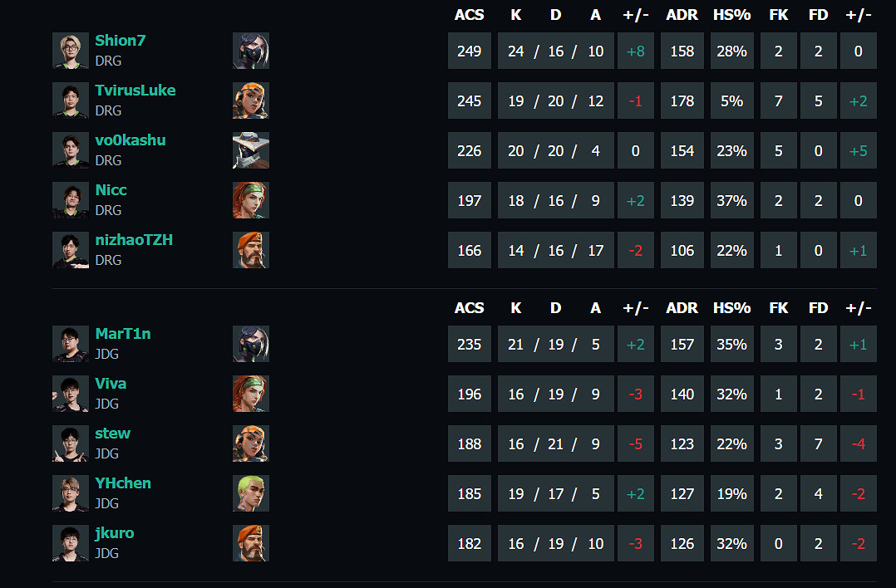Click vo0kashu's agent icon
Viewport: 896px width, 588px height.
[250, 150]
